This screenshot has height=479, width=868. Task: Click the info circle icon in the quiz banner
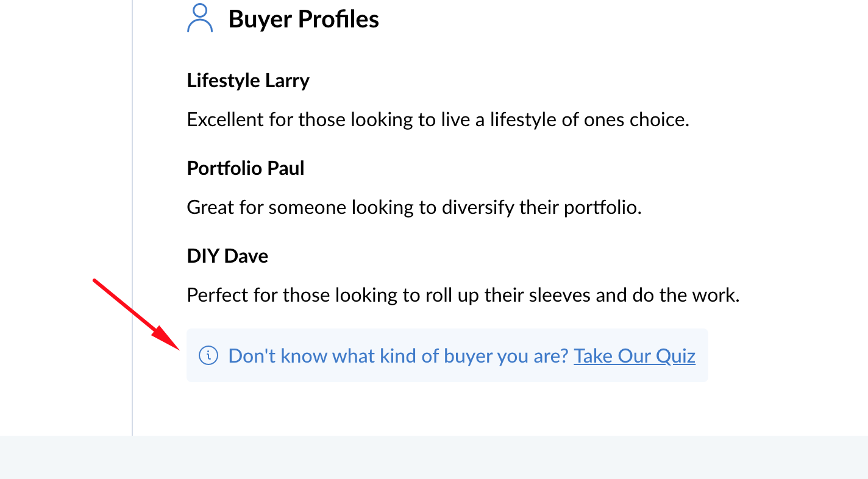(x=208, y=355)
